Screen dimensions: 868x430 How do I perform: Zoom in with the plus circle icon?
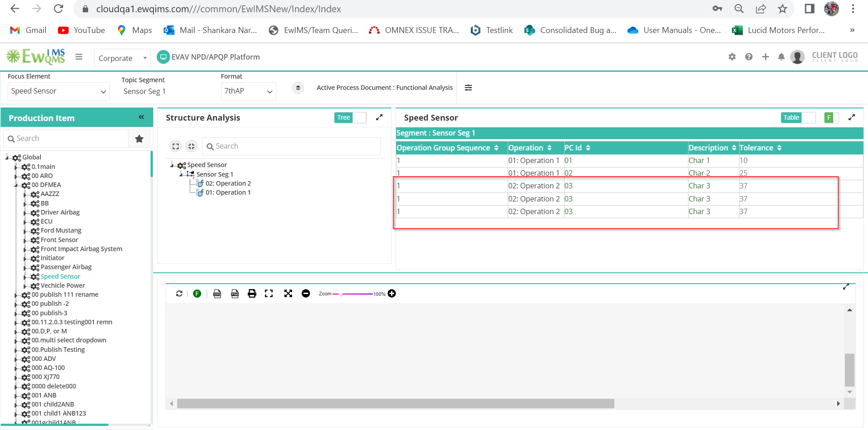[x=392, y=294]
